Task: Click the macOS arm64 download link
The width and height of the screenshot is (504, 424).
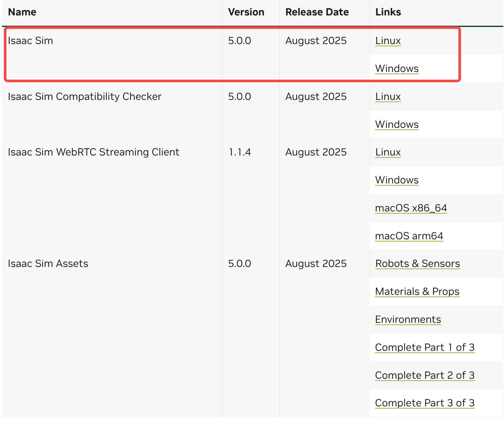Action: pos(409,236)
